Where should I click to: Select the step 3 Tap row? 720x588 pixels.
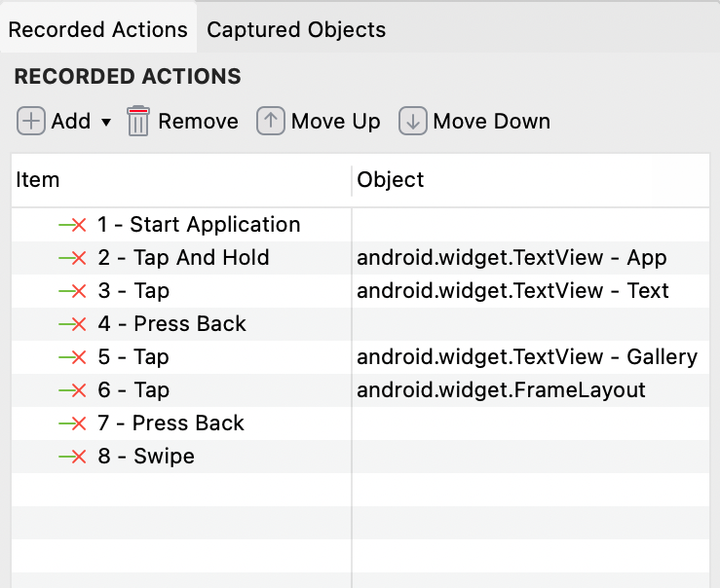[134, 291]
